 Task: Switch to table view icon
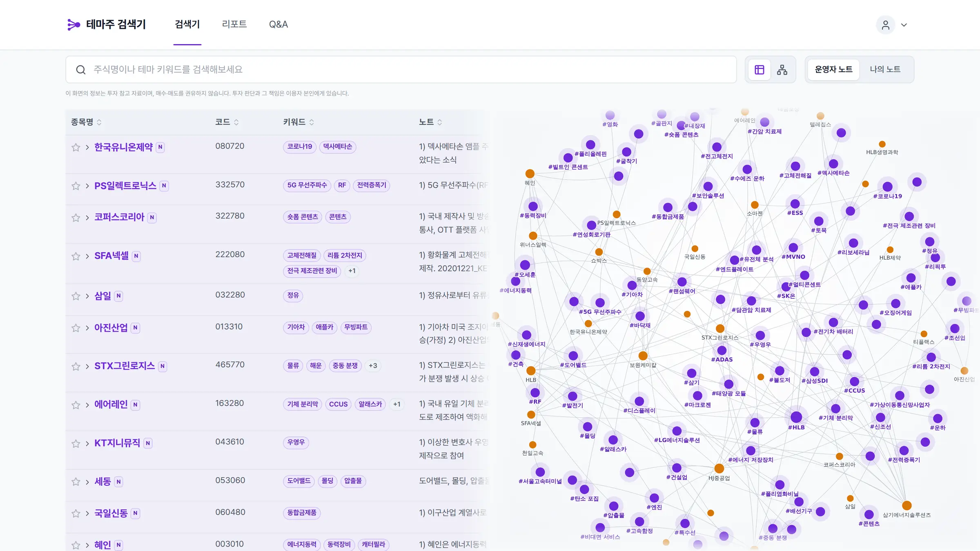tap(759, 69)
